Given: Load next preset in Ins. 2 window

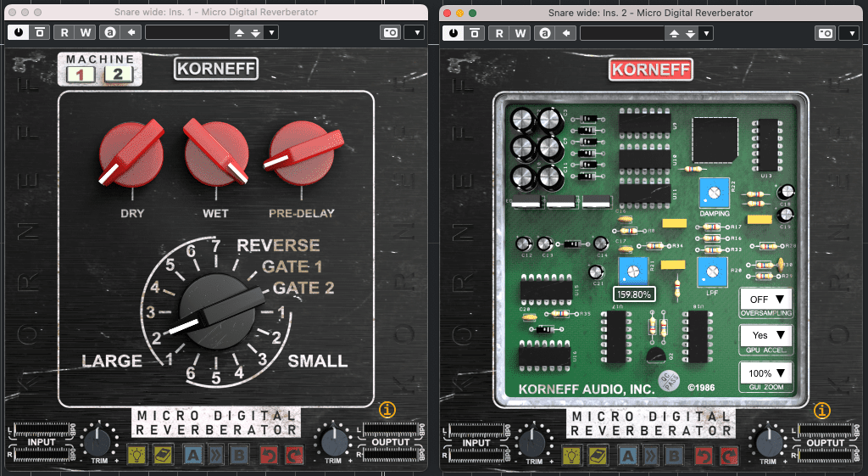Looking at the screenshot, I should [690, 33].
